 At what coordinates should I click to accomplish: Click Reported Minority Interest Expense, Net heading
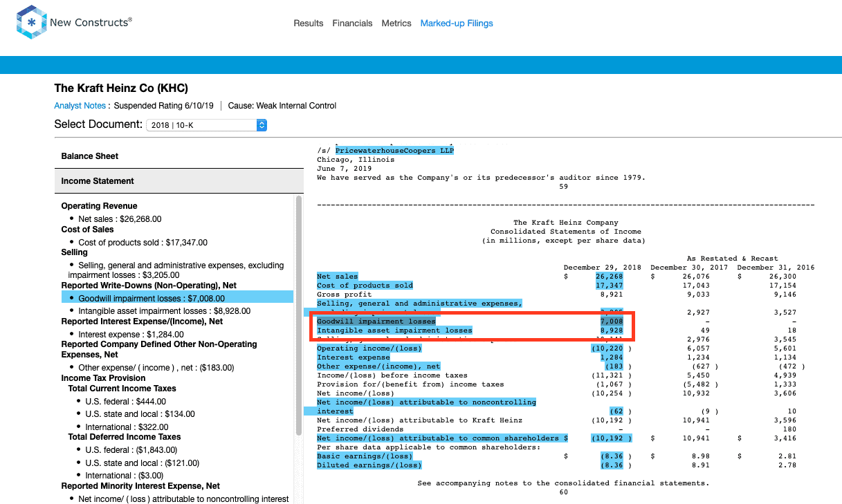pos(140,486)
